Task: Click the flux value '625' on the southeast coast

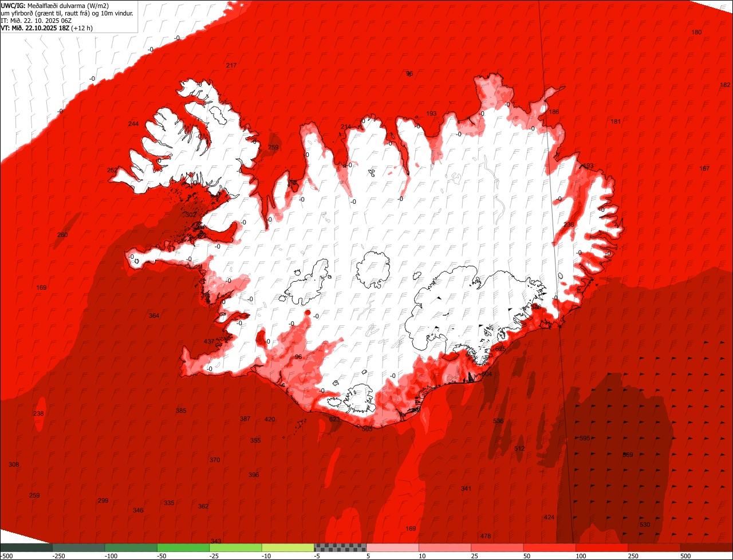Action: coord(501,349)
